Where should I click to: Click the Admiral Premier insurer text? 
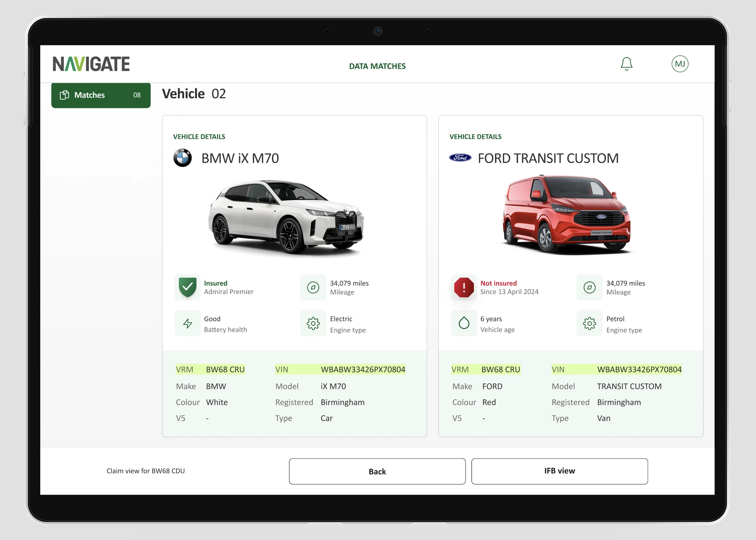tap(229, 292)
